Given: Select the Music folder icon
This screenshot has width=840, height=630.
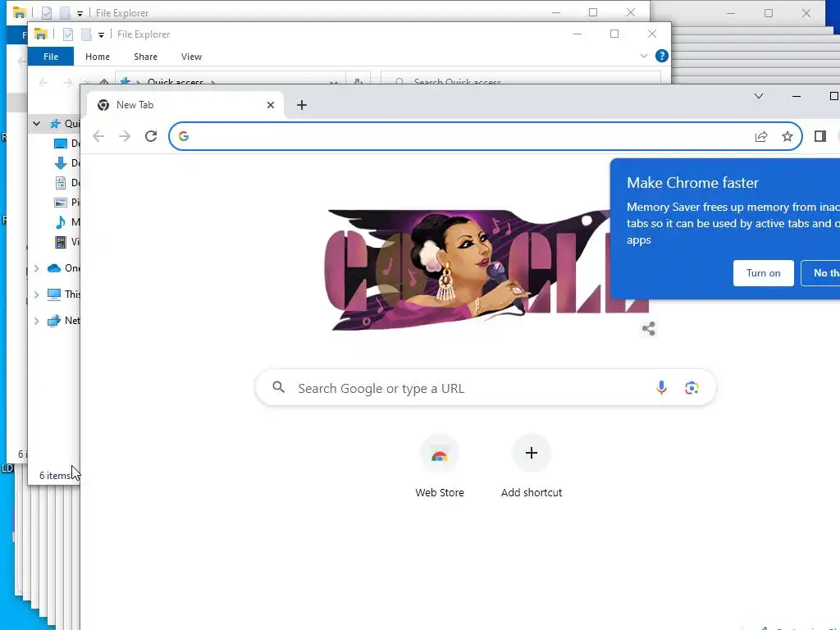Looking at the screenshot, I should pyautogui.click(x=61, y=221).
